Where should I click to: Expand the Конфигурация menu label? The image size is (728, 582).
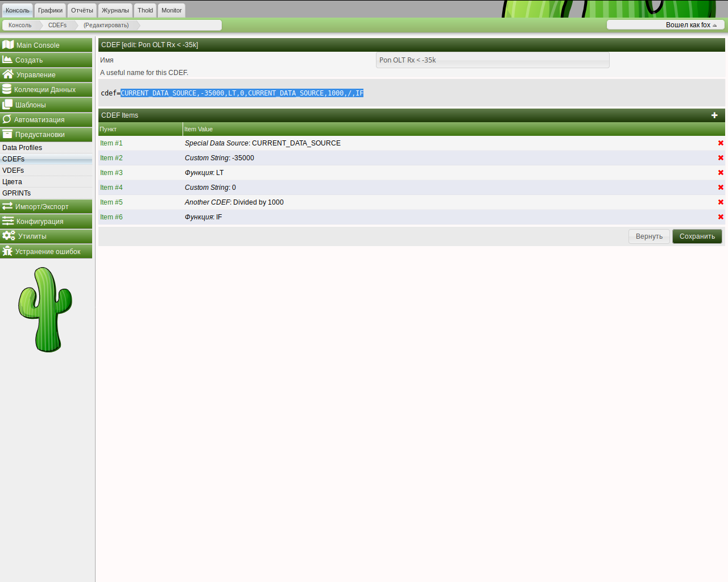pos(40,222)
